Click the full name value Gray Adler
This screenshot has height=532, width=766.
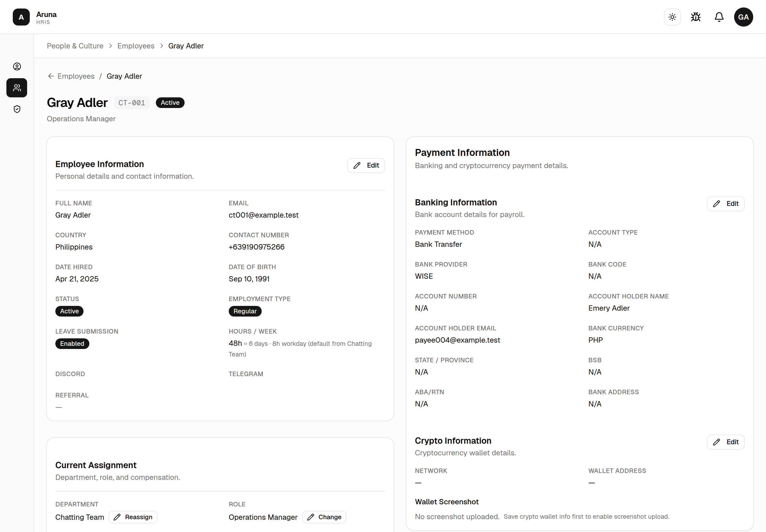pos(73,215)
